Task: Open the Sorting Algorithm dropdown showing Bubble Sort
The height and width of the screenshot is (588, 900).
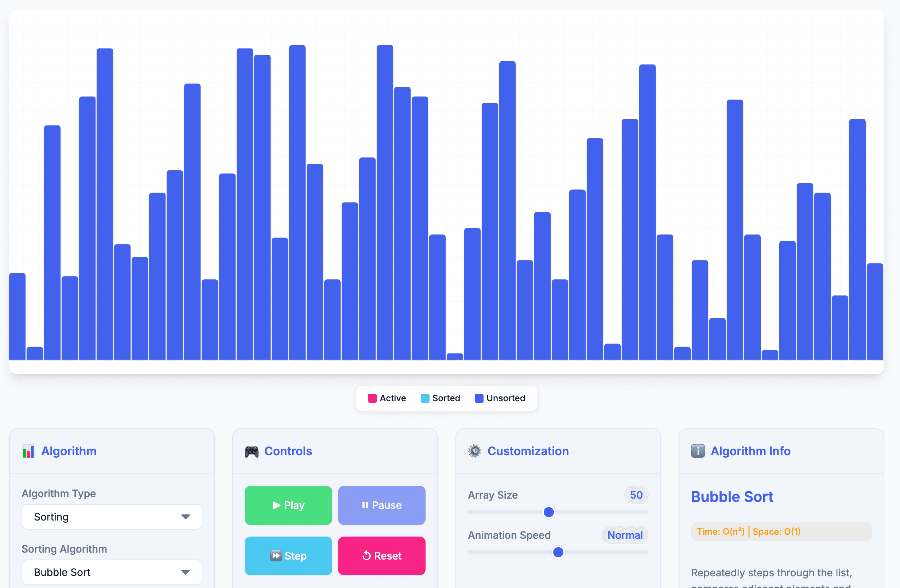Action: (112, 572)
